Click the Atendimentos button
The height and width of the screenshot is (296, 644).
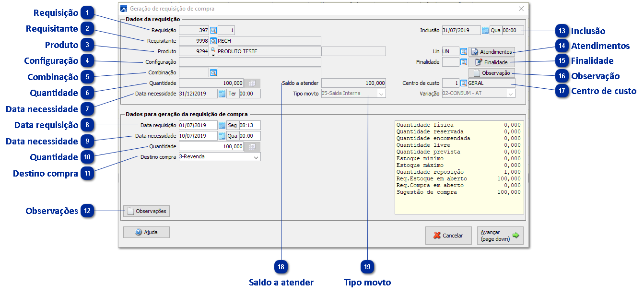pyautogui.click(x=492, y=51)
